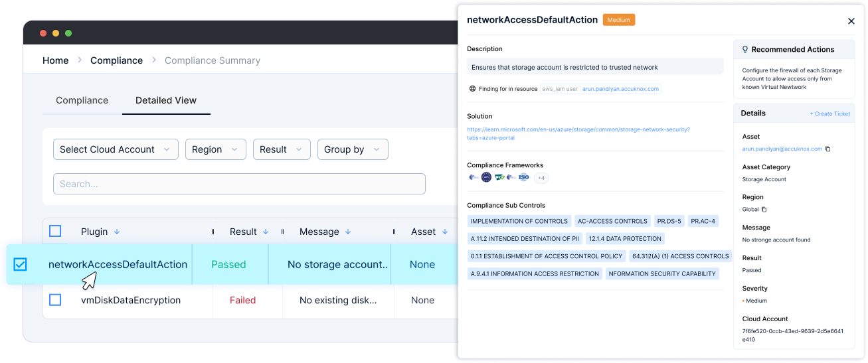Click the column resize handle after Plugin
Image resolution: width=868 pixels, height=363 pixels.
coord(213,232)
